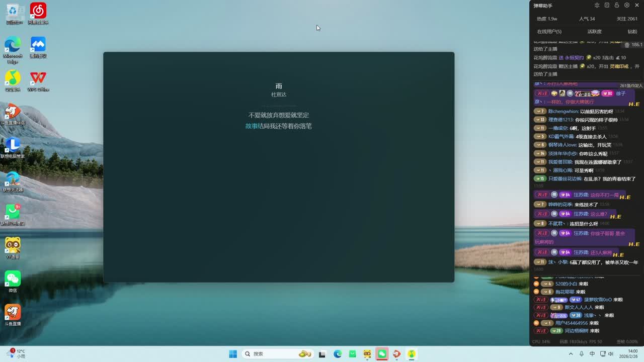
Task: Open the settings gear in 弹幕助手 panel
Action: 626,6
